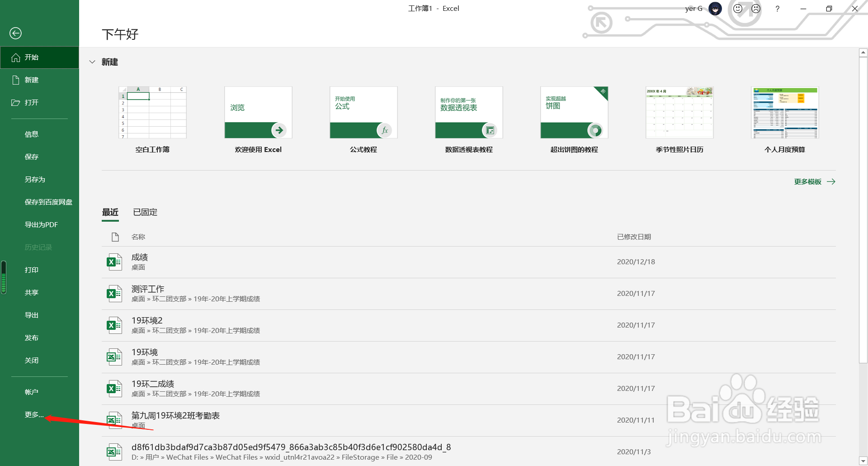Click the 打开 folder icon in sidebar
This screenshot has height=466, width=868.
pyautogui.click(x=16, y=102)
